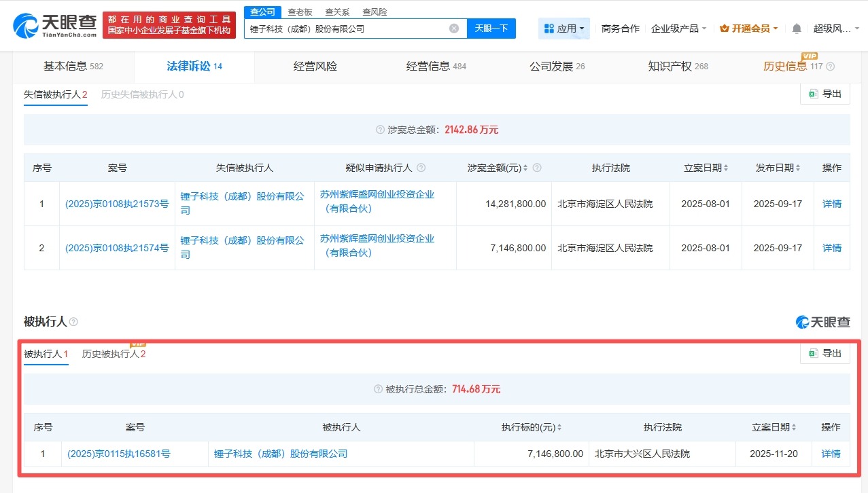868x493 pixels.
Task: Open 详情 for case (2025)京0115执16581号
Action: click(831, 454)
